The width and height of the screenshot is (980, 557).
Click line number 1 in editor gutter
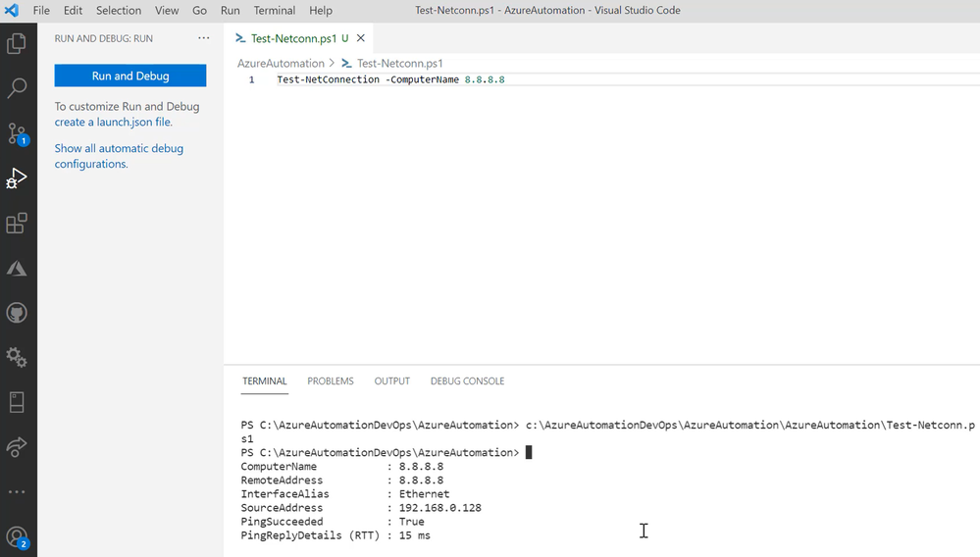point(252,79)
